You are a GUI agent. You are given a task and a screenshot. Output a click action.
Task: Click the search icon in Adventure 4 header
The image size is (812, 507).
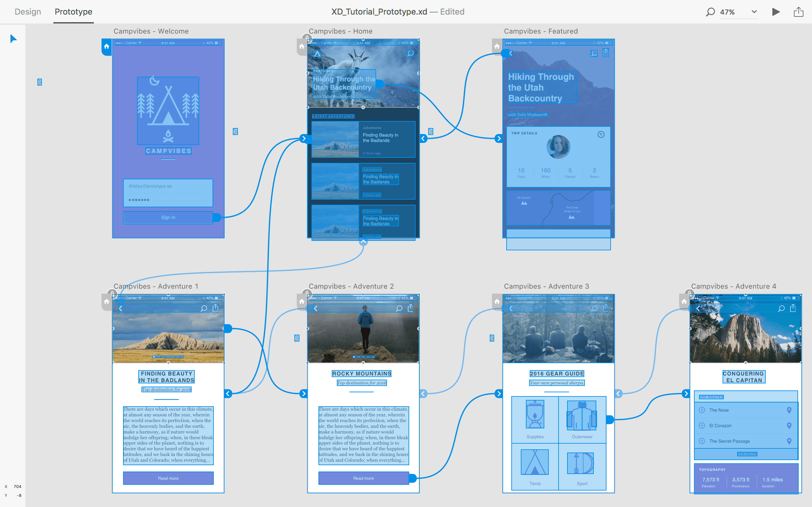(x=781, y=309)
